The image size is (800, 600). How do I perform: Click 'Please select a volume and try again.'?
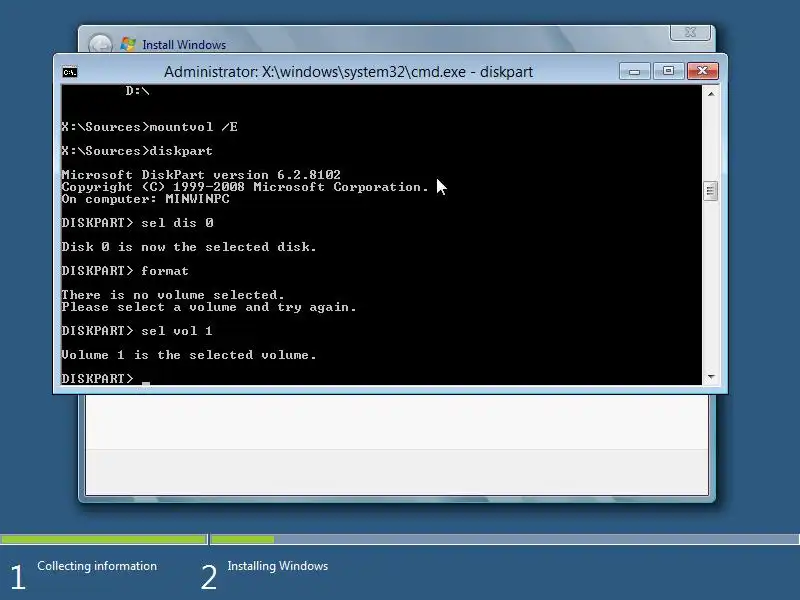(x=209, y=307)
